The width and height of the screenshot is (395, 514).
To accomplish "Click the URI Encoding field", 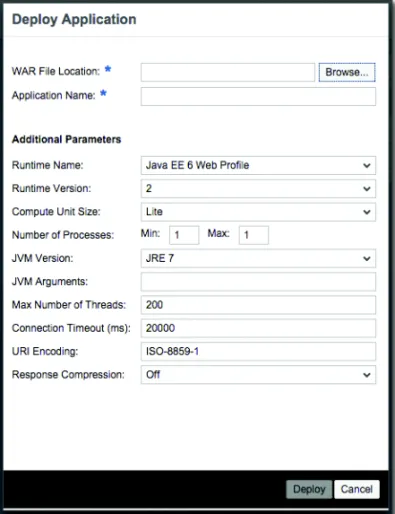I will 258,351.
